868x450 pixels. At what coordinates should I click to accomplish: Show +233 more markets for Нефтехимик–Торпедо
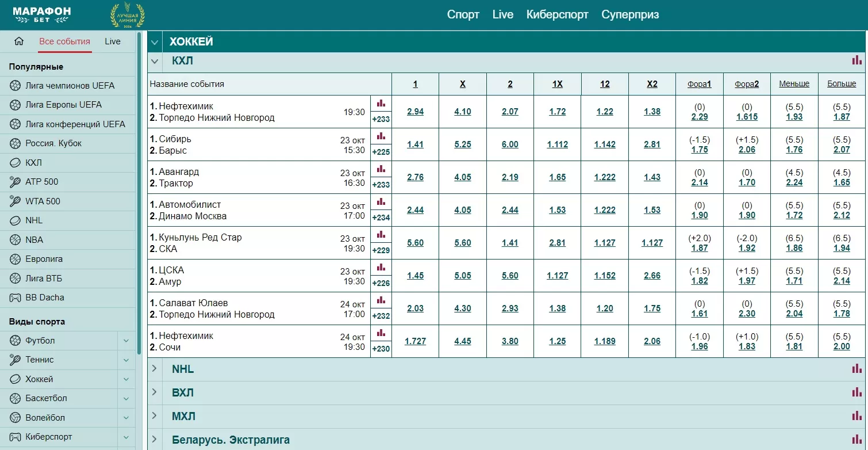pos(381,119)
